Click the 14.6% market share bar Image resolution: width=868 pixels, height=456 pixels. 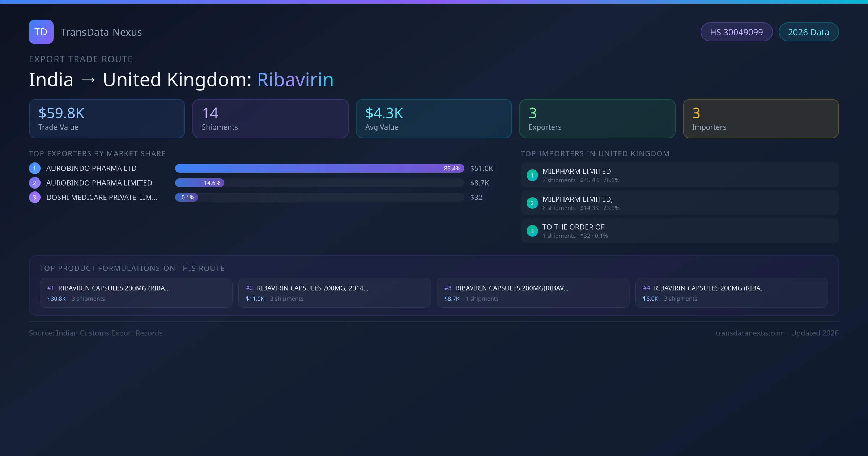tap(200, 183)
